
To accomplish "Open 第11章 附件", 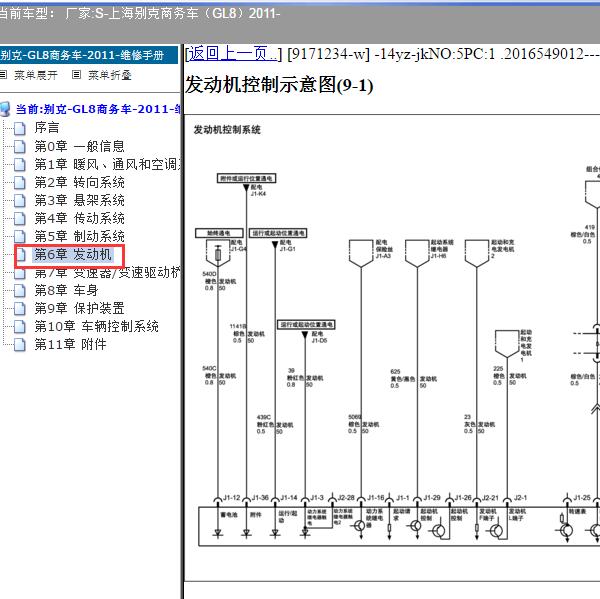I will [70, 344].
